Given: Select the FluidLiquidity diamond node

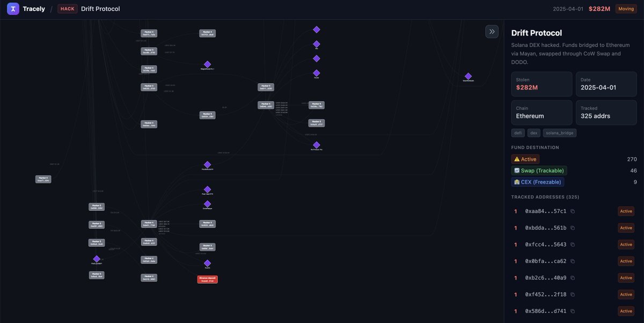Looking at the screenshot, I should (x=97, y=259).
